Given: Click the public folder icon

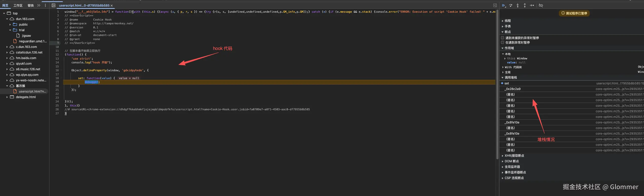Looking at the screenshot, I should point(15,24).
